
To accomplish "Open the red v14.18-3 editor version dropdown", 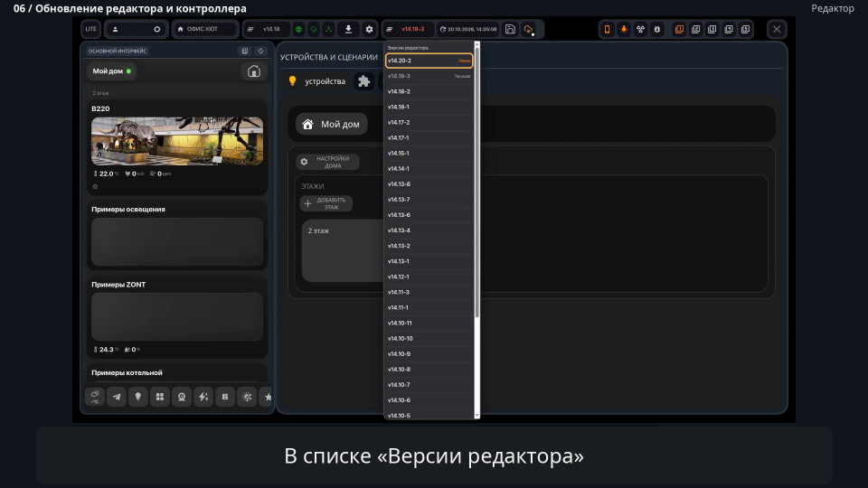I will (408, 29).
